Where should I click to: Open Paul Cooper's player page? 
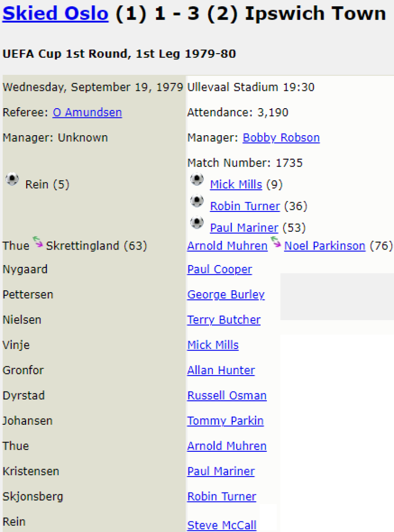pos(219,270)
